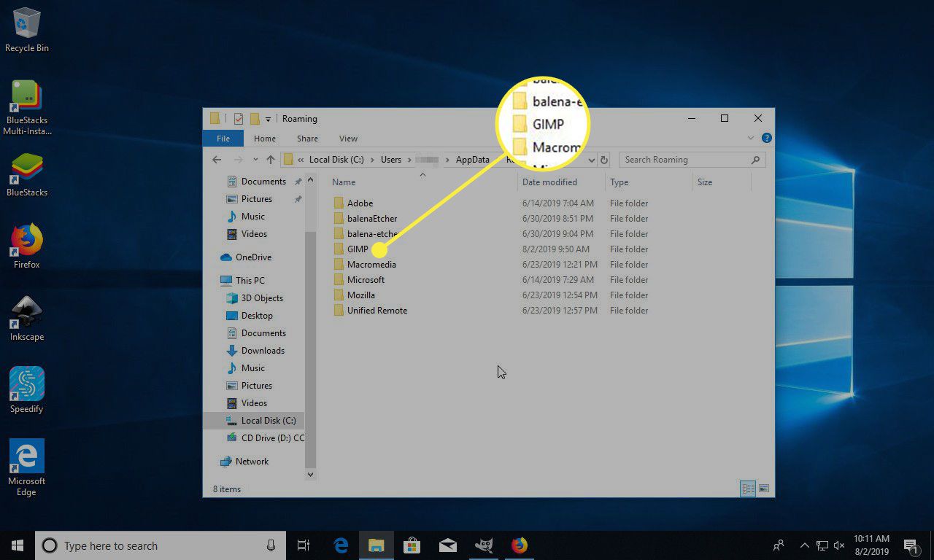Viewport: 934px width, 560px height.
Task: Click the Explorer Help question mark icon
Action: 766,138
